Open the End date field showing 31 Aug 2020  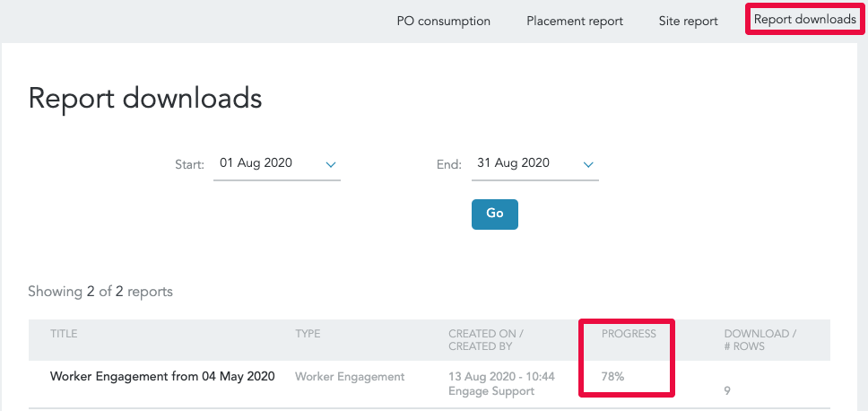534,164
